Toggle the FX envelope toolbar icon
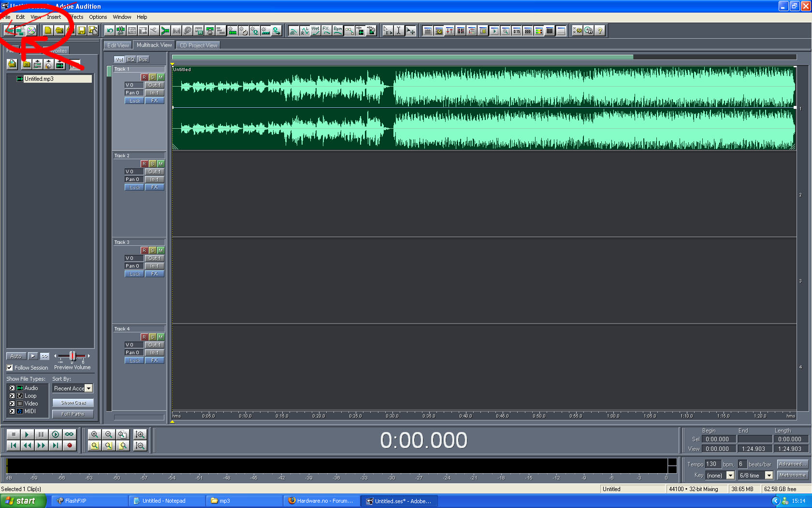812x508 pixels. (327, 30)
